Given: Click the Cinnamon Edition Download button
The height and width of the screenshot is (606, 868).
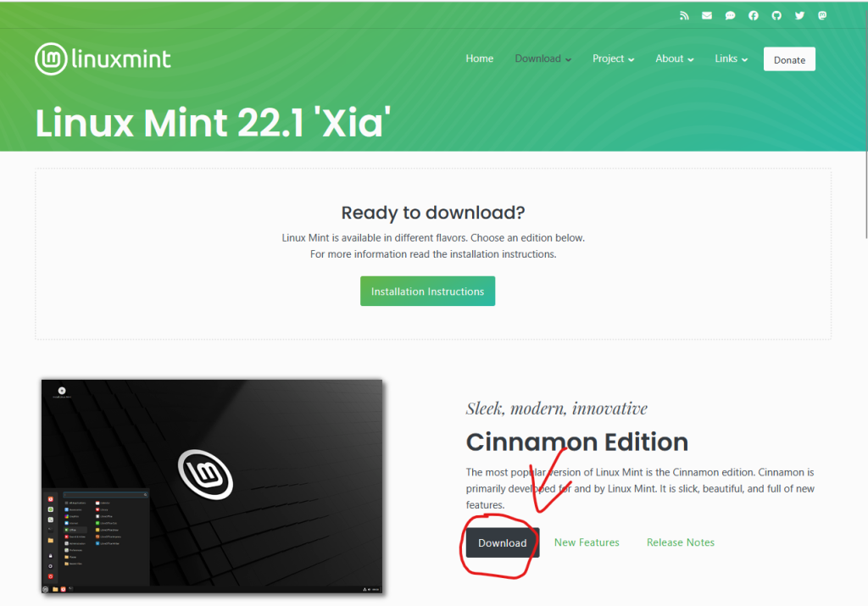Looking at the screenshot, I should [x=502, y=543].
